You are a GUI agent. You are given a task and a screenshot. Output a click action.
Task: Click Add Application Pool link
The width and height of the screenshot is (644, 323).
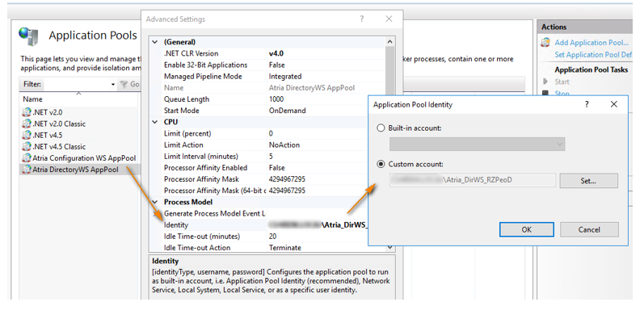591,43
